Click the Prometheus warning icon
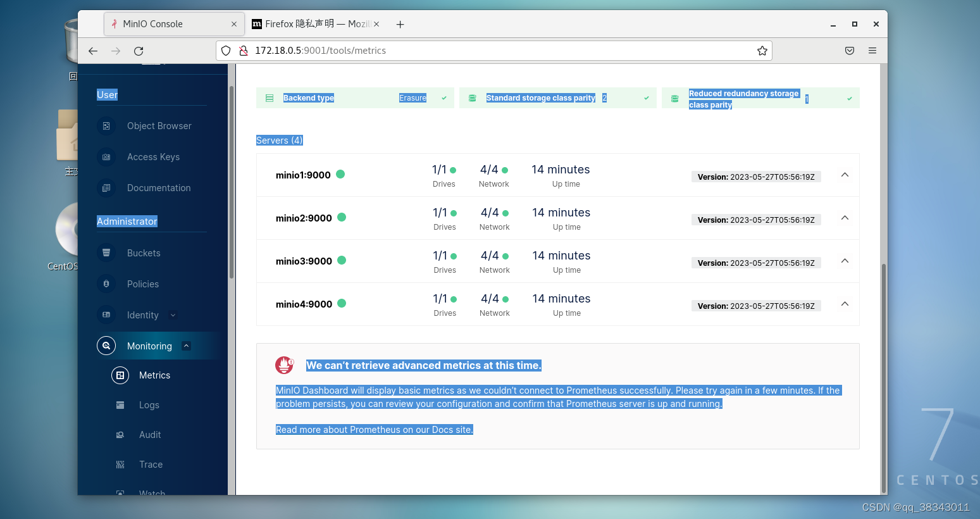The height and width of the screenshot is (519, 980). [284, 365]
